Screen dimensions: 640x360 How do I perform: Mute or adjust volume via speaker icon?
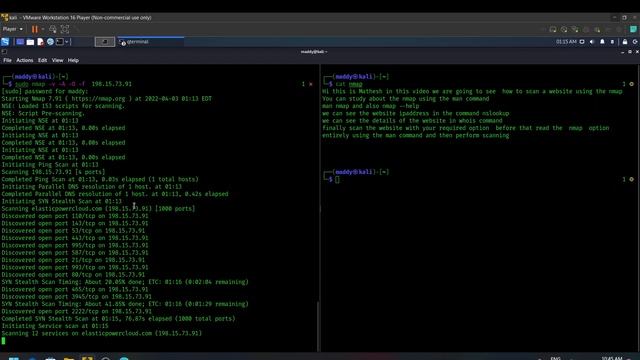592,42
